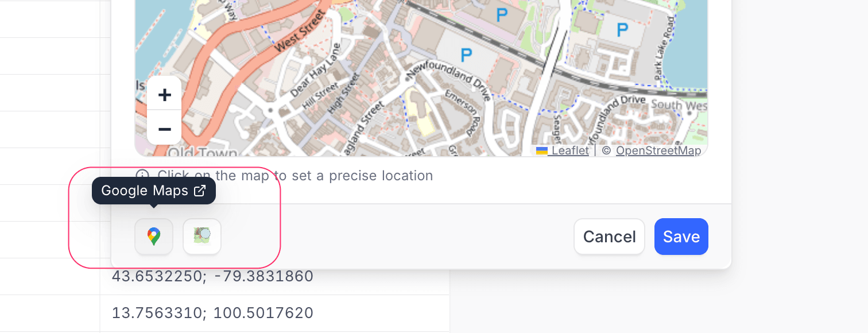This screenshot has width=868, height=333.
Task: Open location with Google Maps pin button
Action: [x=154, y=237]
